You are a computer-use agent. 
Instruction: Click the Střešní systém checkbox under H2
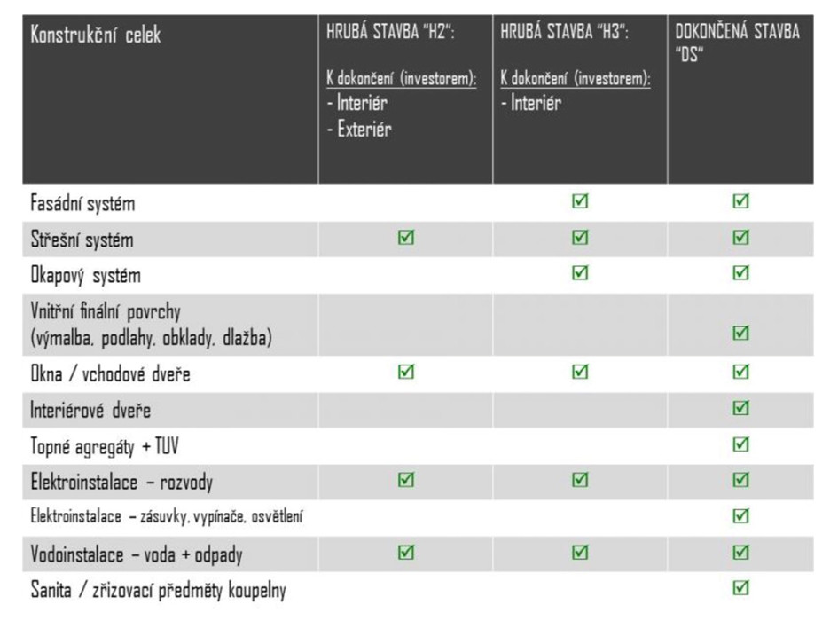point(406,237)
